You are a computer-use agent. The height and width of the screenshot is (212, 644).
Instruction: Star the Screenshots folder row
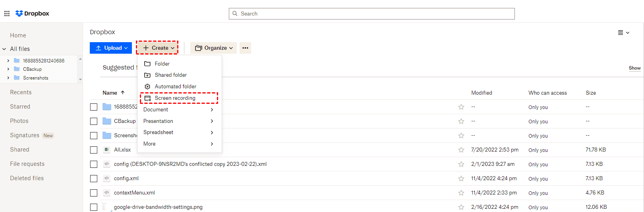coord(461,136)
